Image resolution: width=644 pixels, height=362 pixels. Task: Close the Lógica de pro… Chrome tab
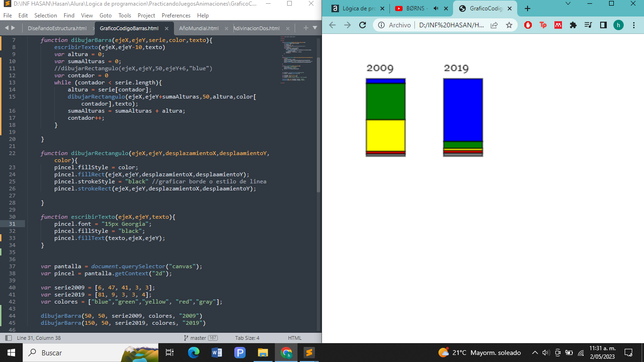click(382, 8)
